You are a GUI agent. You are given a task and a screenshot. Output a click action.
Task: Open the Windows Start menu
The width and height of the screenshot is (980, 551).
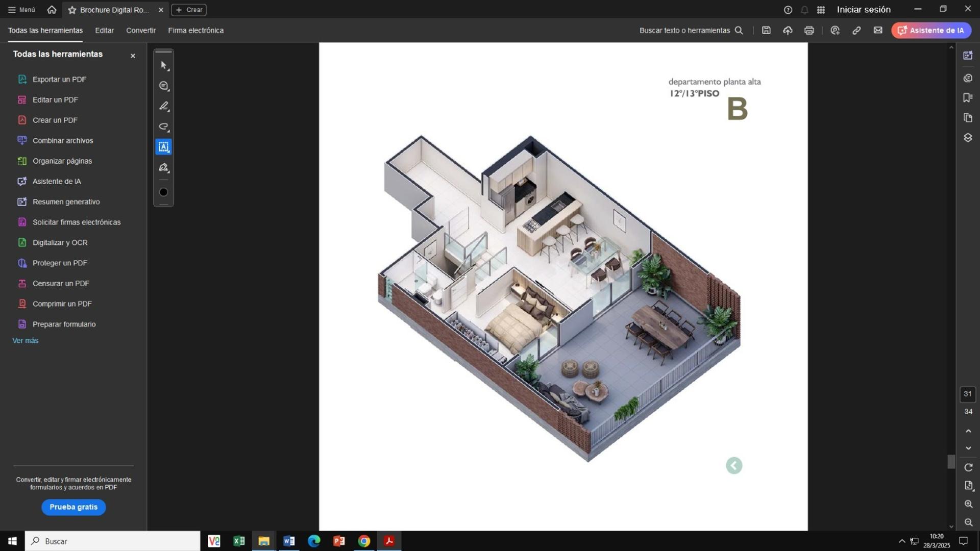point(12,541)
